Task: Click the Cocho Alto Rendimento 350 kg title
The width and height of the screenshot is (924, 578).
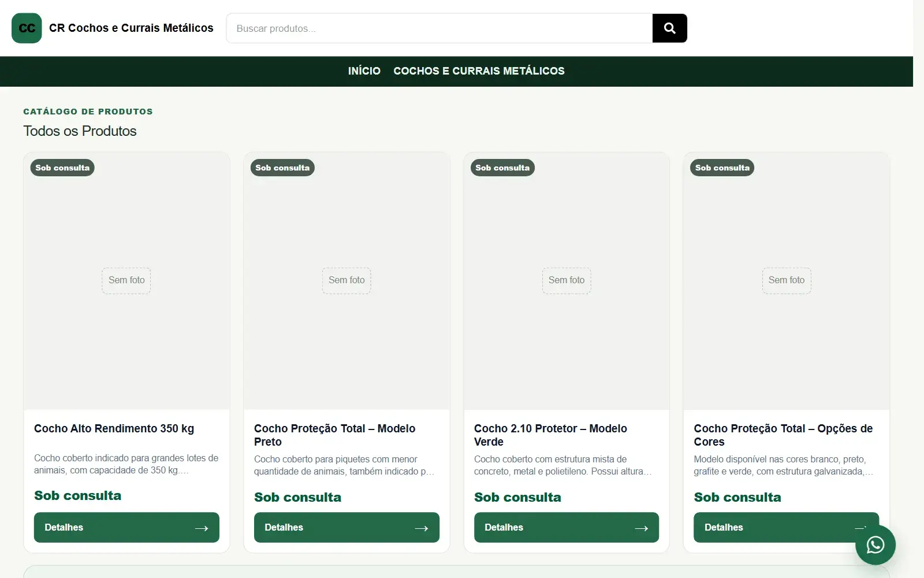Action: click(114, 428)
